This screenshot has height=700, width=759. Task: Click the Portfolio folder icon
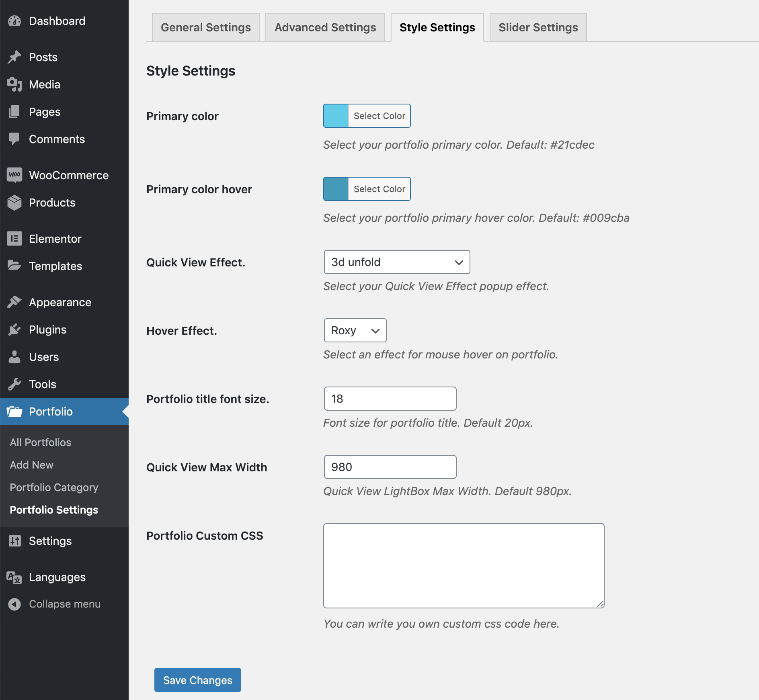tap(14, 411)
